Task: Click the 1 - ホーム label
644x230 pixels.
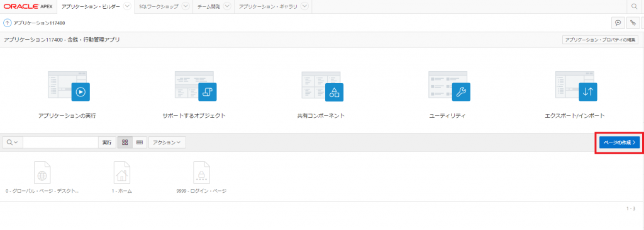Action: (x=121, y=192)
